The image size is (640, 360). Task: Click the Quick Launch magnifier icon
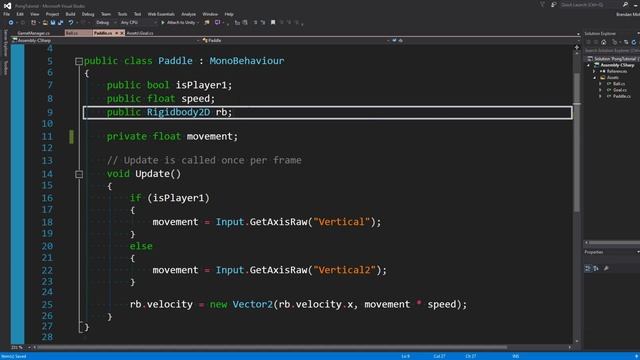point(625,5)
